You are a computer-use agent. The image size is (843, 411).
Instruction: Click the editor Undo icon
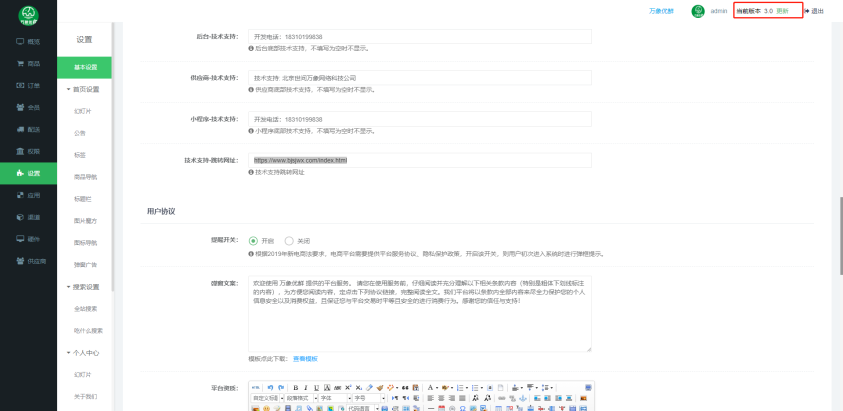click(270, 387)
